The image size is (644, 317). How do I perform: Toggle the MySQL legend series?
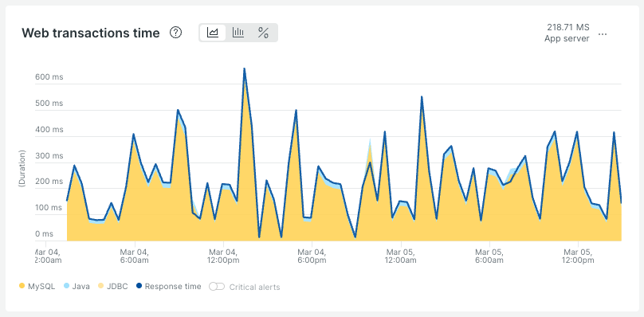pos(37,287)
